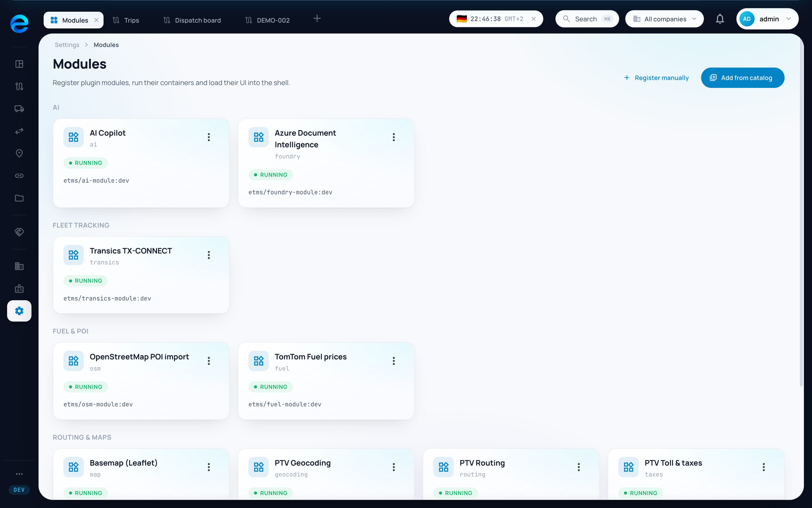812x508 pixels.
Task: Click the DEV environment badge
Action: pos(19,489)
